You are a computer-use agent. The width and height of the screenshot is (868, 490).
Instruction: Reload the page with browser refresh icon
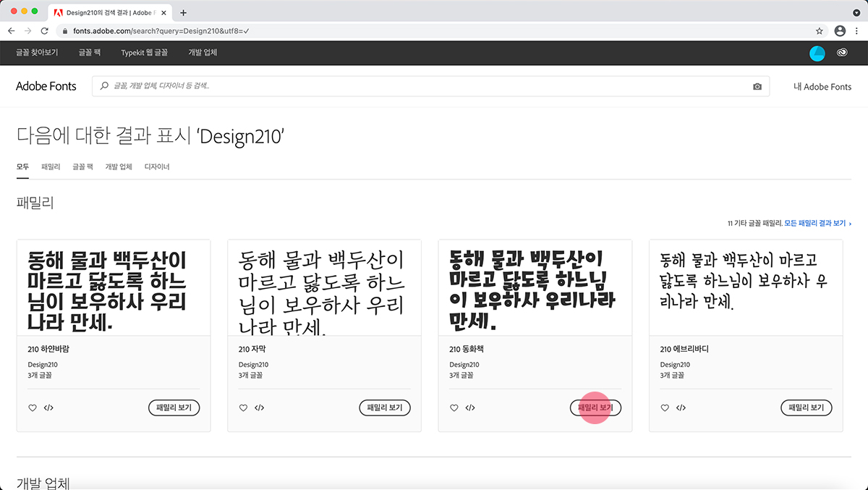[x=45, y=31]
